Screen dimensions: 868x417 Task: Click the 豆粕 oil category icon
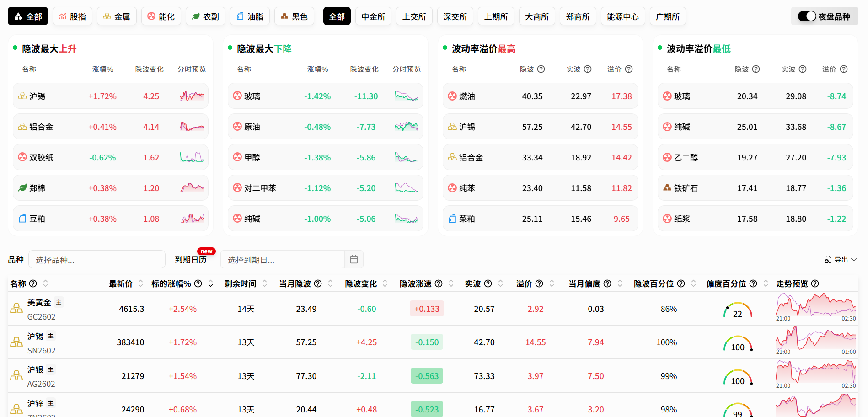[x=22, y=219]
